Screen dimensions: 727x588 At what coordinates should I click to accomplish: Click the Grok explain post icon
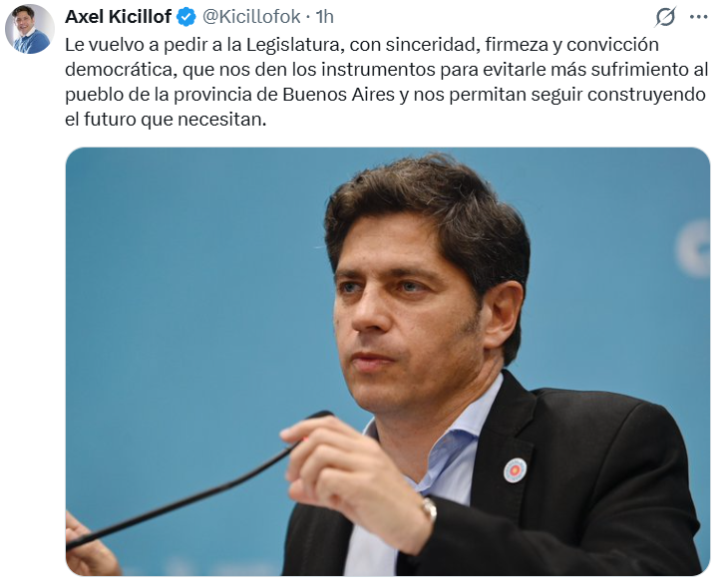click(665, 17)
